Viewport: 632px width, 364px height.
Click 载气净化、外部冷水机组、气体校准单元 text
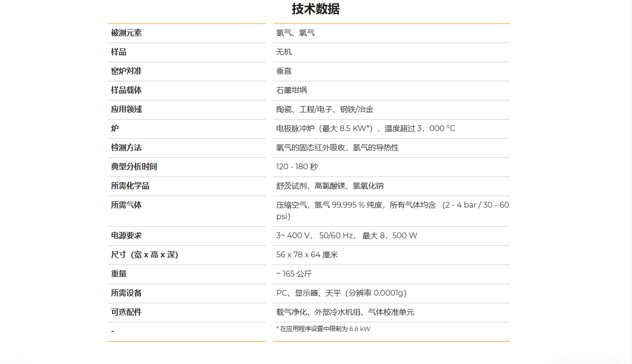coord(345,312)
